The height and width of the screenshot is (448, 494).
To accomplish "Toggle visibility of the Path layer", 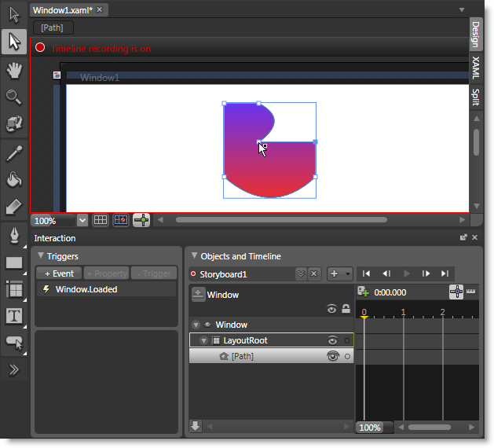I will pyautogui.click(x=333, y=356).
